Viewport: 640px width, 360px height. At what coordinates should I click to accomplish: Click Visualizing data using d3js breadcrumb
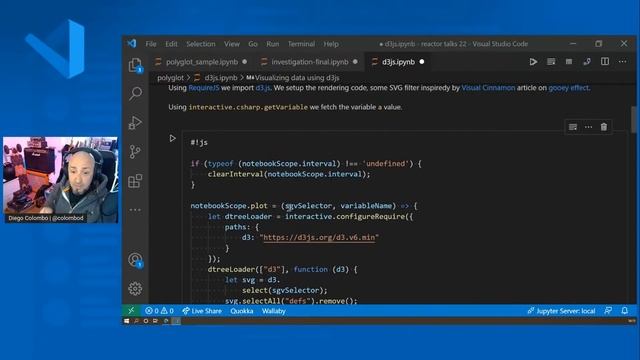click(293, 78)
